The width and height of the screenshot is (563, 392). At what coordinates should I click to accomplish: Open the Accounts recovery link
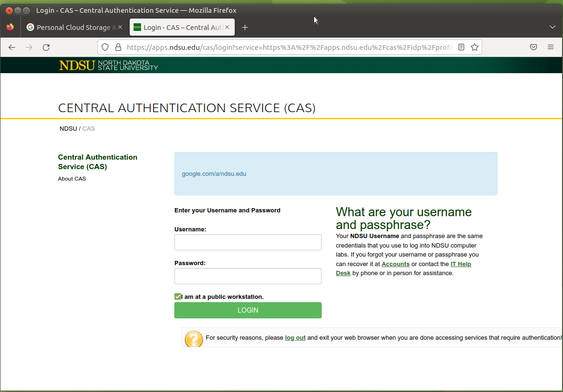[x=395, y=264]
